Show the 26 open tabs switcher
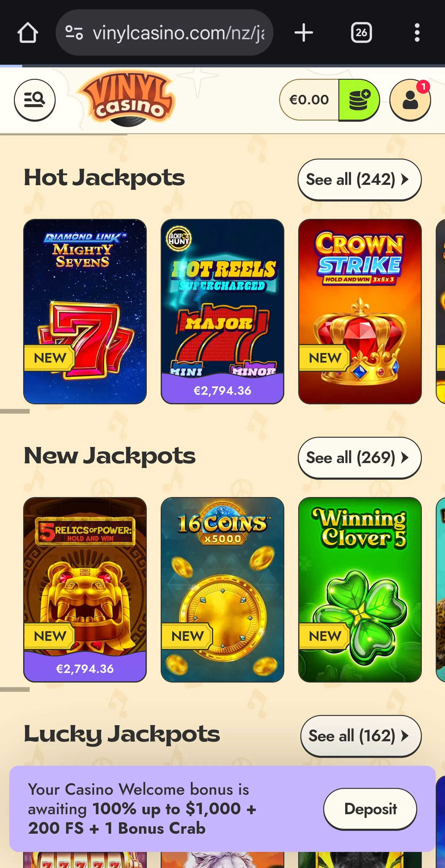 [361, 33]
